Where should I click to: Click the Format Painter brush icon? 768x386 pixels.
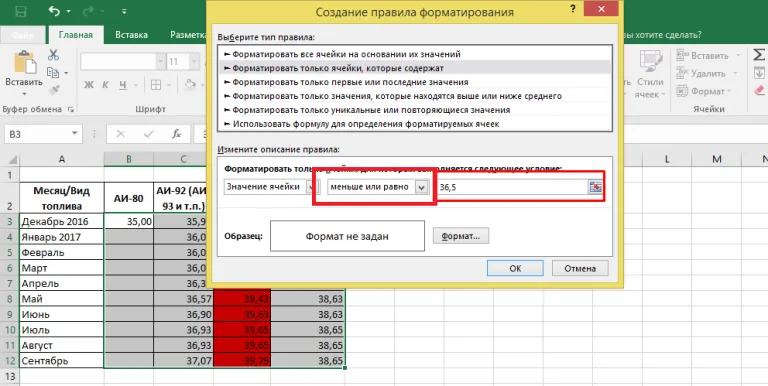(x=54, y=90)
